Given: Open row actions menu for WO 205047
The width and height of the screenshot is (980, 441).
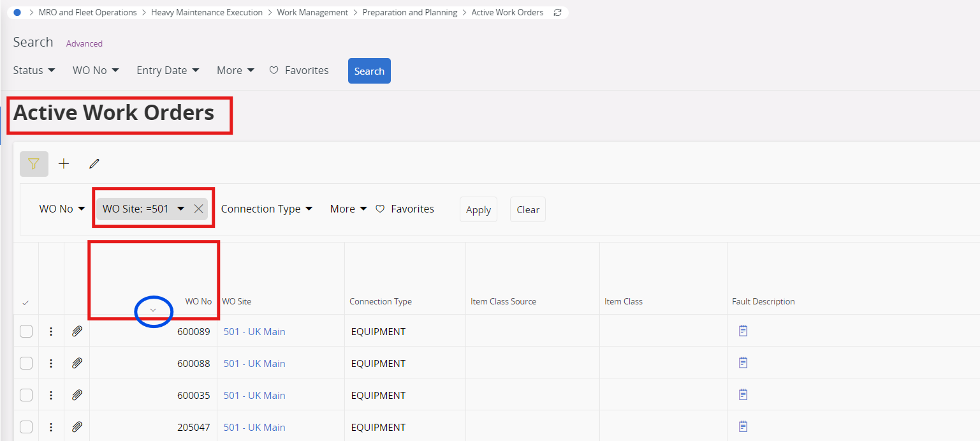Looking at the screenshot, I should pyautogui.click(x=51, y=427).
